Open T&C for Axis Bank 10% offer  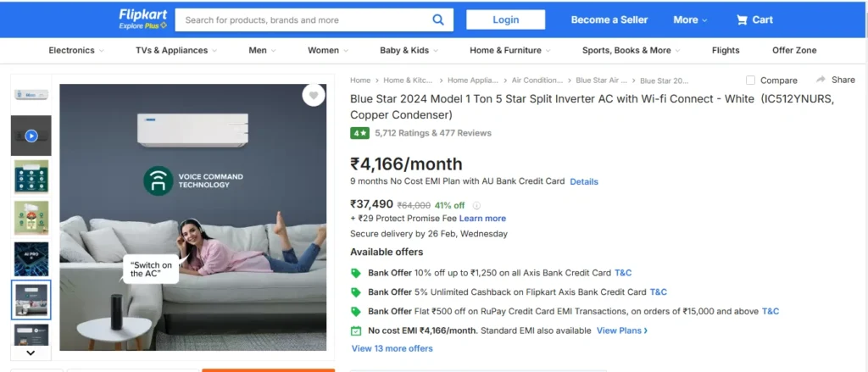coord(623,273)
